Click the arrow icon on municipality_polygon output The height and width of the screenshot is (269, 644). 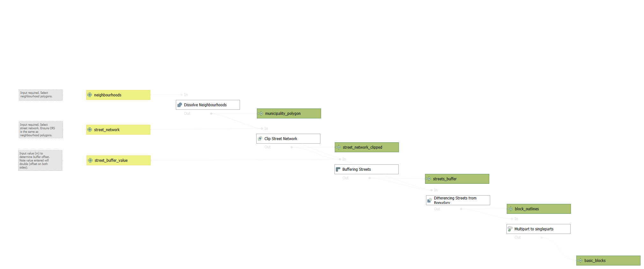click(261, 113)
